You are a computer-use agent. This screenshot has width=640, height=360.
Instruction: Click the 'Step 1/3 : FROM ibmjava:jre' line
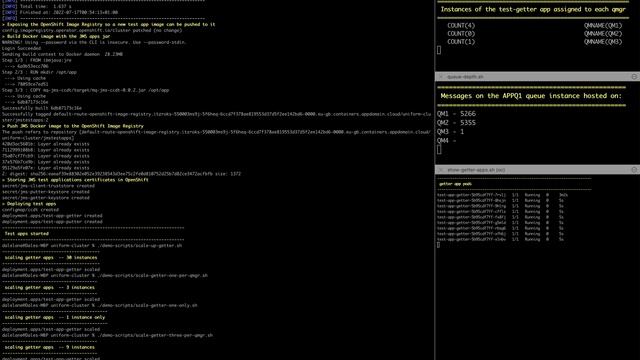(37, 60)
